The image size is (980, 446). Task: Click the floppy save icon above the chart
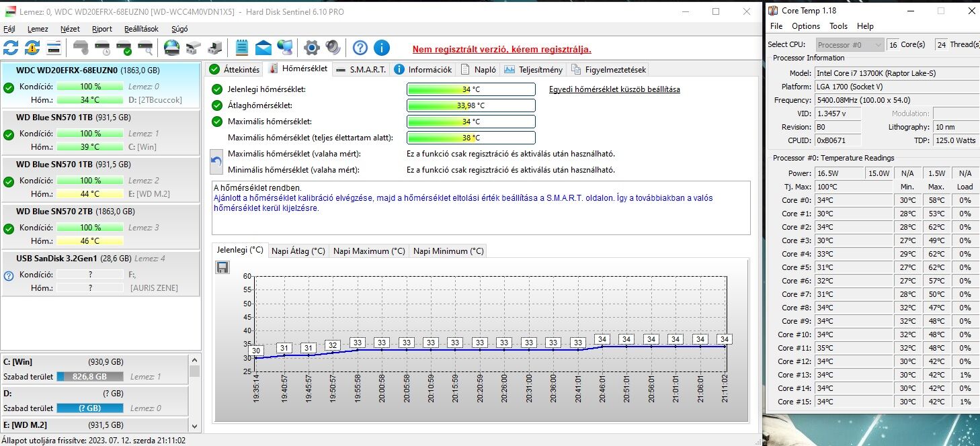[222, 267]
